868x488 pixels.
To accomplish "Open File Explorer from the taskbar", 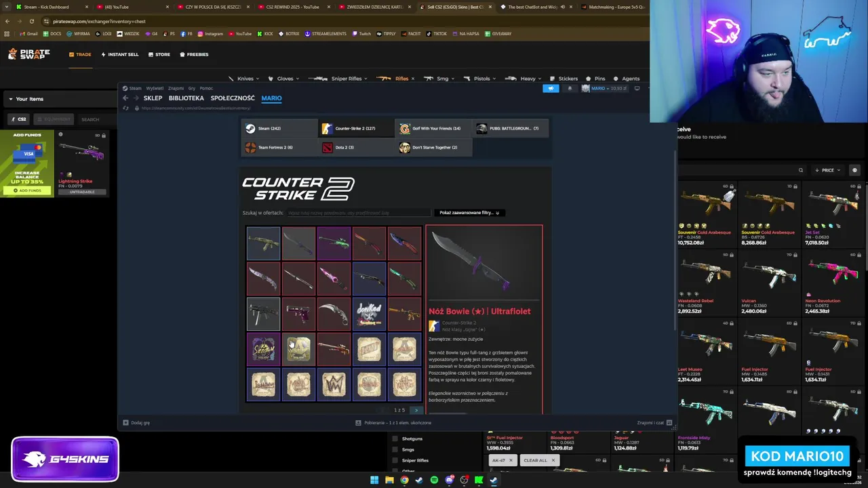I will click(x=389, y=480).
